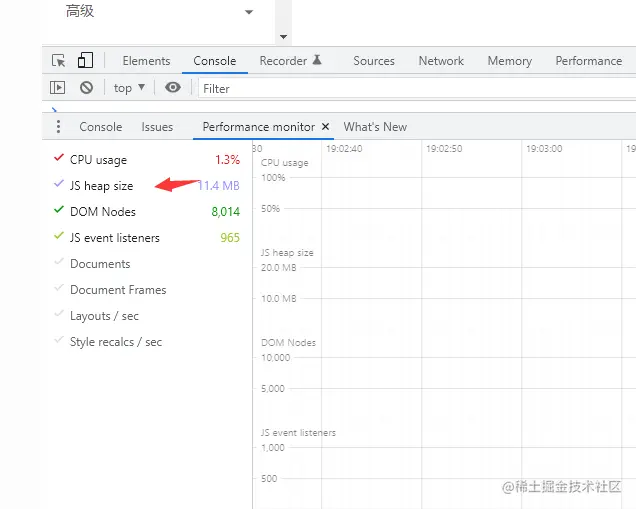Viewport: 636px width, 509px height.
Task: Click the DOM Nodes value 8,014
Action: point(226,212)
